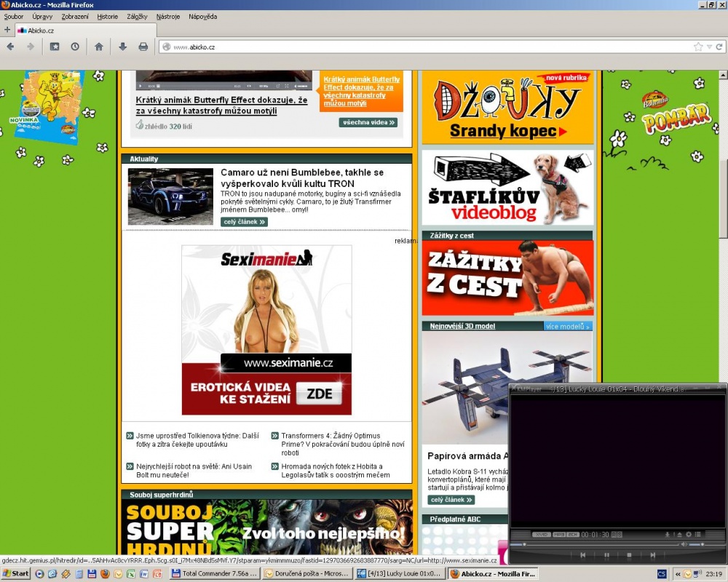Open the bookmarks star-box toolbar icon
This screenshot has height=582, width=728.
55,47
